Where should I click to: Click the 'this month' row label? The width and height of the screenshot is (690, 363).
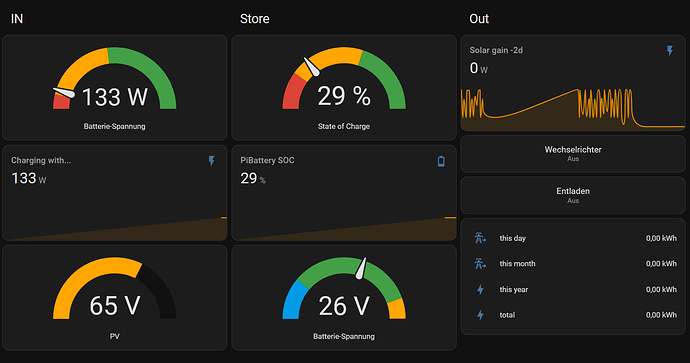pyautogui.click(x=518, y=264)
